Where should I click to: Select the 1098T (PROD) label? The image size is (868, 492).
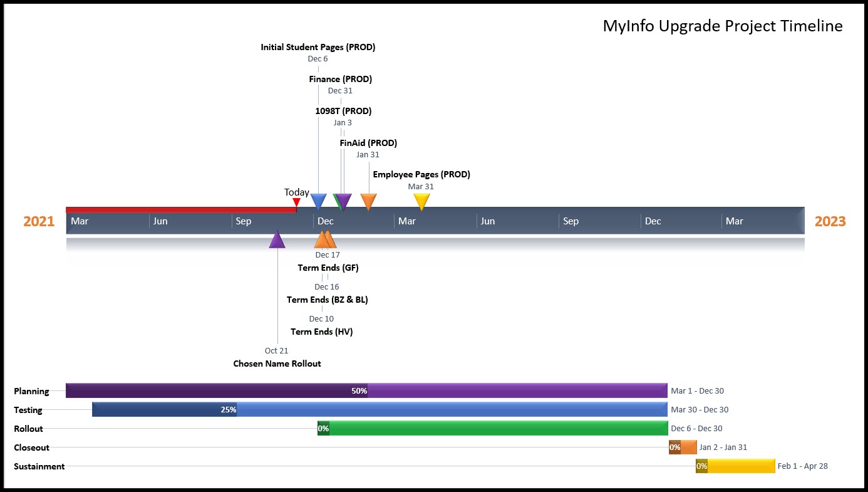[343, 111]
